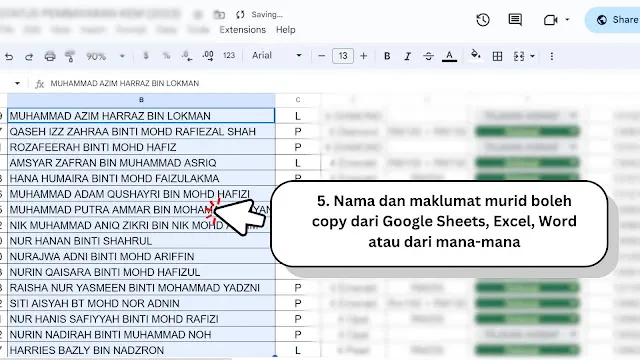Print the spreadsheet
The width and height of the screenshot is (640, 360).
click(x=50, y=56)
